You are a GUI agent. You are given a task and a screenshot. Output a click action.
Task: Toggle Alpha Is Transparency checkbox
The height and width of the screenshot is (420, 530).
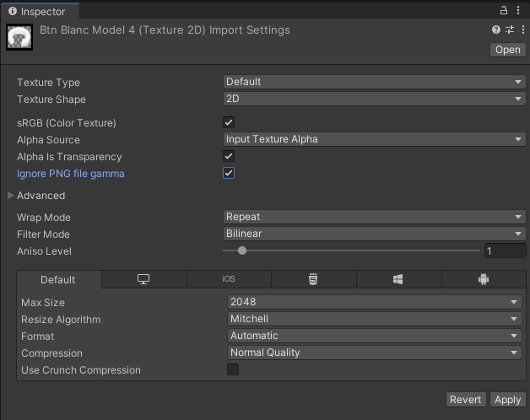point(229,156)
